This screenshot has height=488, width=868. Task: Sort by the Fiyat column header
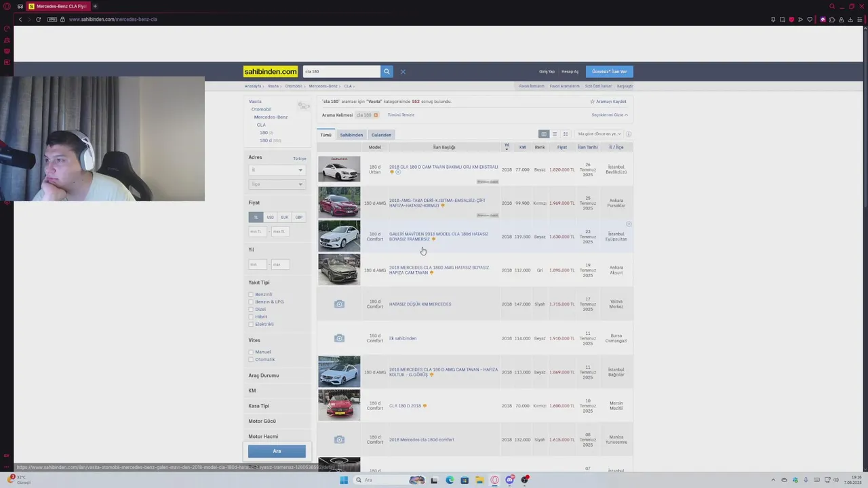(562, 147)
